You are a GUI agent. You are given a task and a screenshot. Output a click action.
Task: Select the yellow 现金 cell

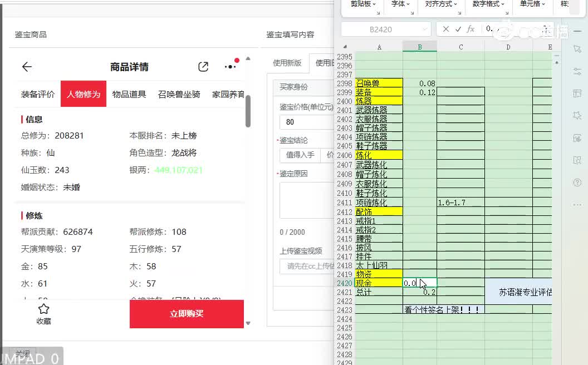(x=379, y=283)
